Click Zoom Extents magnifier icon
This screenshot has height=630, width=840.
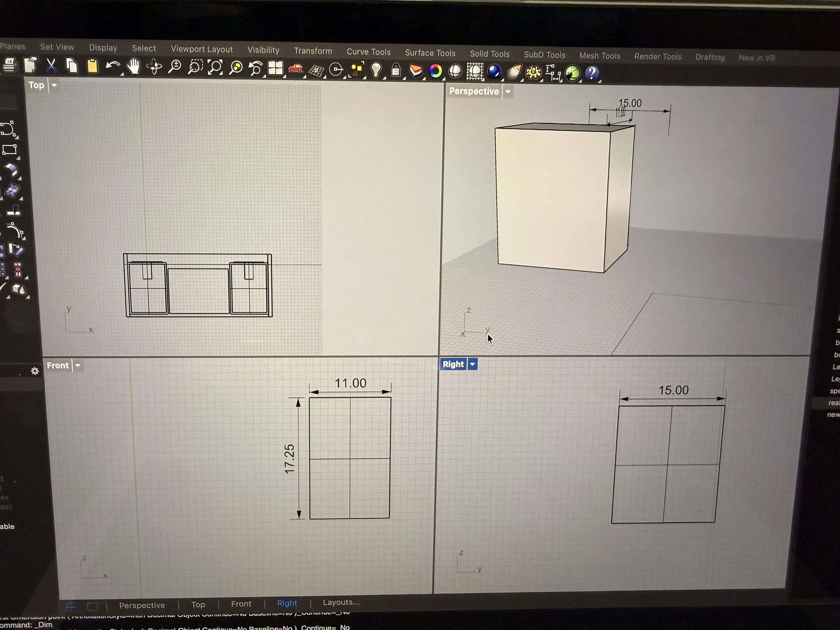point(215,68)
